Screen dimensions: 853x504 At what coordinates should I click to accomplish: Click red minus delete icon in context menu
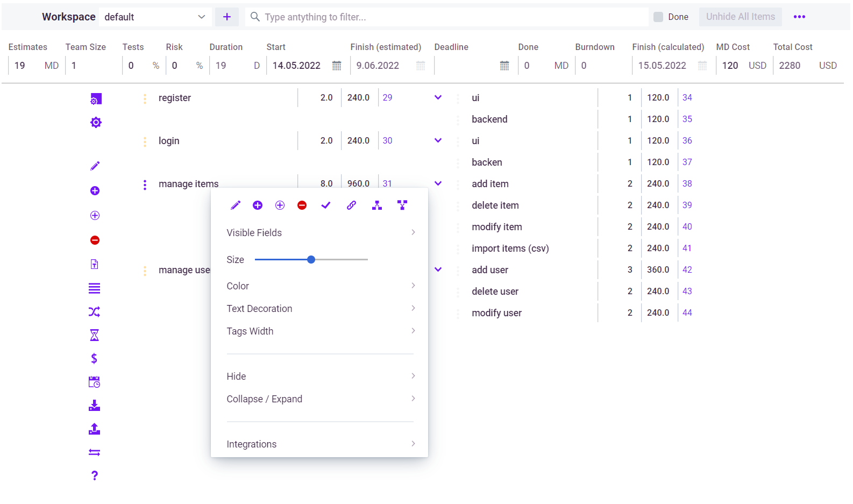tap(302, 205)
